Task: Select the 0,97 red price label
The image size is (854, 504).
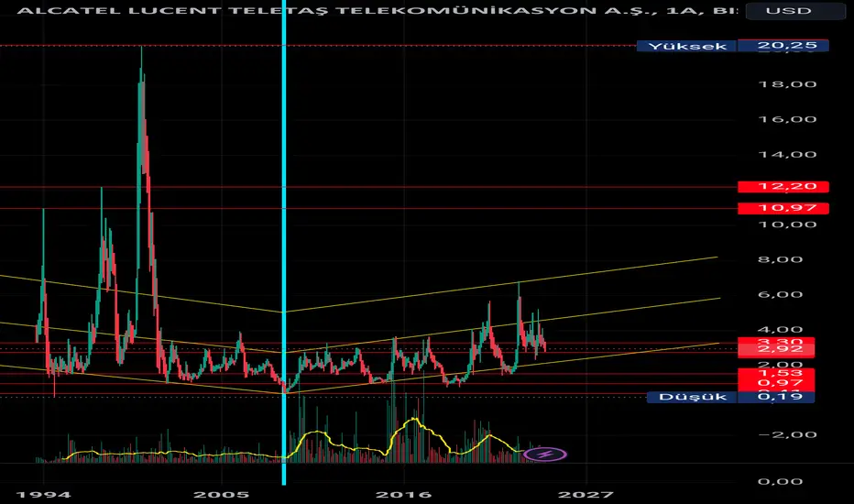Action: pos(776,384)
